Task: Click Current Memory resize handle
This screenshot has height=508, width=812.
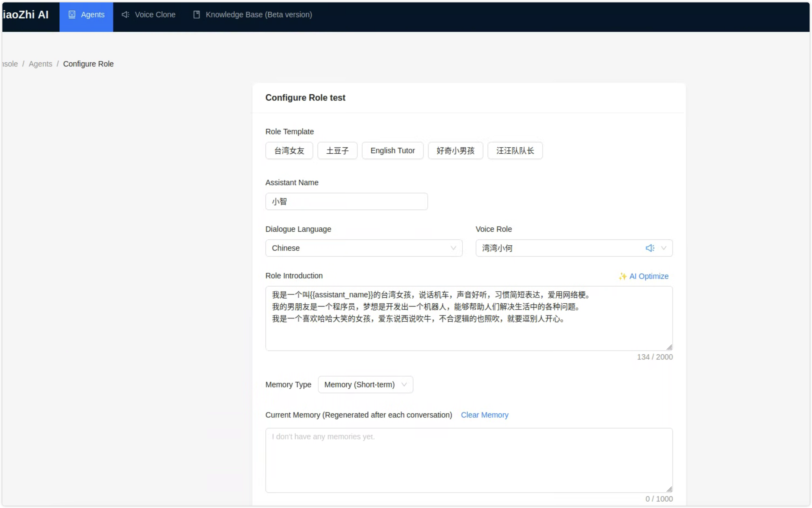Action: (x=669, y=490)
